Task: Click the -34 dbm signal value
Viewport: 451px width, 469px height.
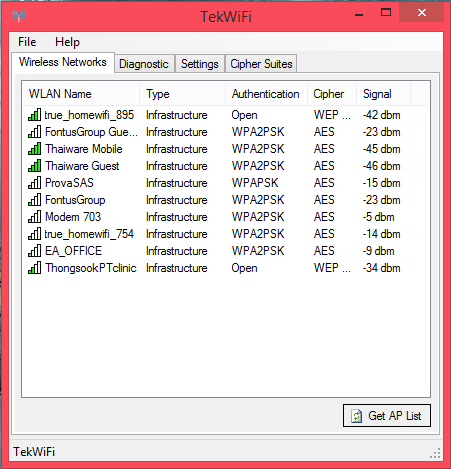Action: pos(382,268)
